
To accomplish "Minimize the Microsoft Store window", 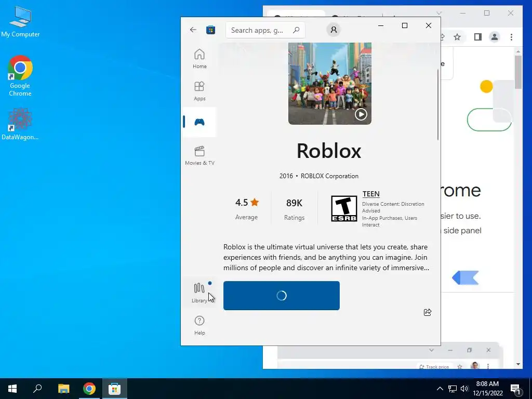I will [381, 25].
